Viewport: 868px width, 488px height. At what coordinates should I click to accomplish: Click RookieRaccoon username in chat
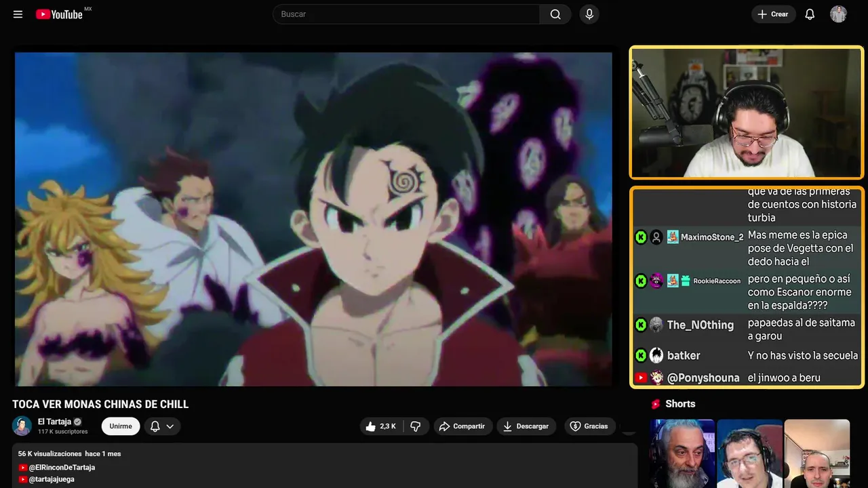click(717, 281)
